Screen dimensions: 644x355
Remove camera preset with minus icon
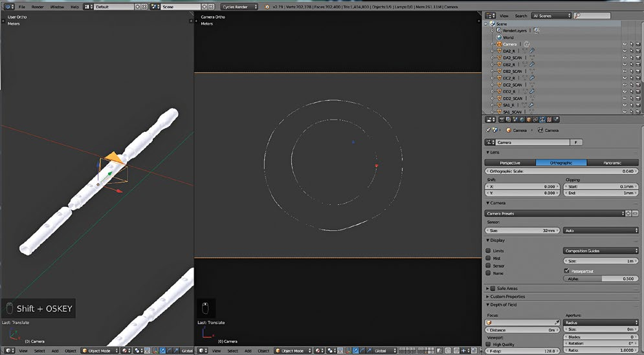point(635,213)
